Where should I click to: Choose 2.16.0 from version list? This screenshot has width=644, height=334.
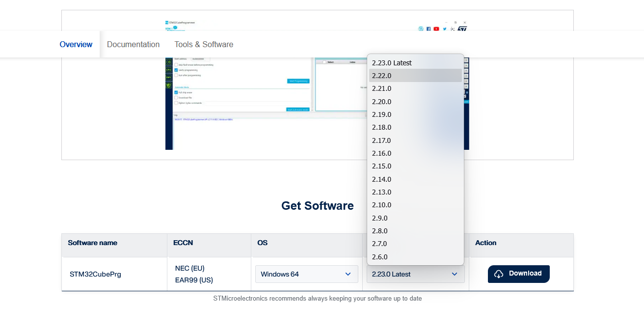pos(415,153)
